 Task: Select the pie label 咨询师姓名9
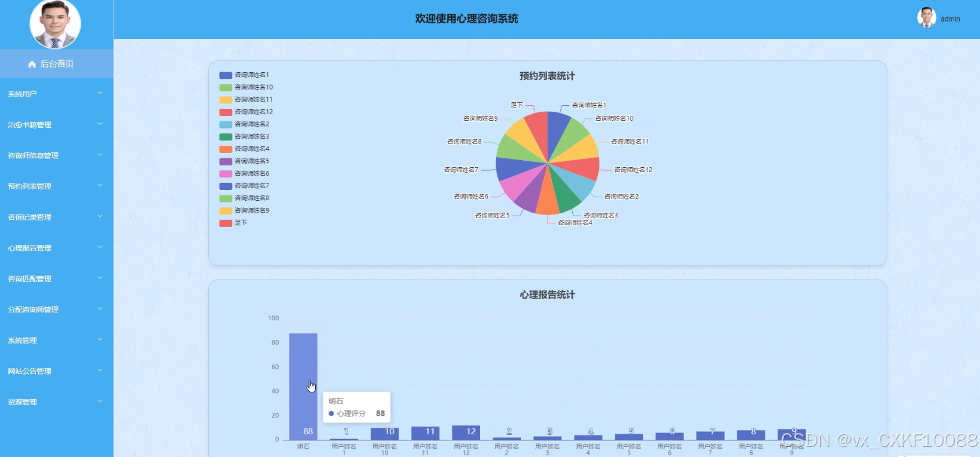click(480, 118)
